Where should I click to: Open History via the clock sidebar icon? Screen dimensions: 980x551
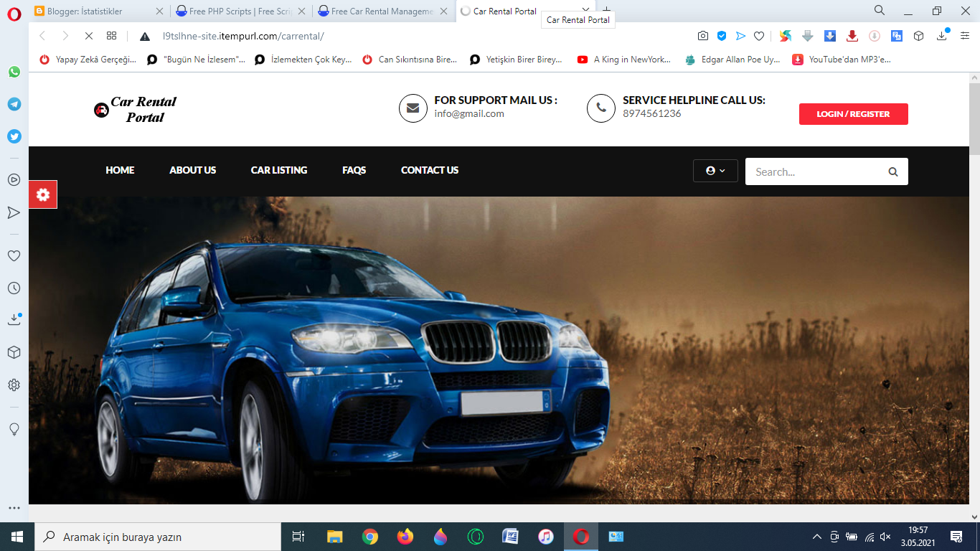point(14,288)
